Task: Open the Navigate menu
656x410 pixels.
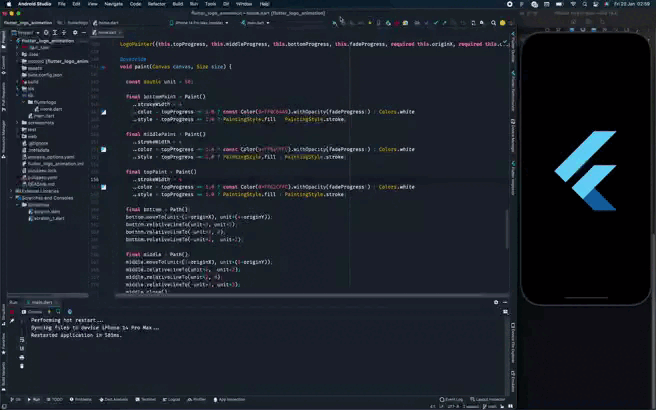Action: click(x=113, y=4)
